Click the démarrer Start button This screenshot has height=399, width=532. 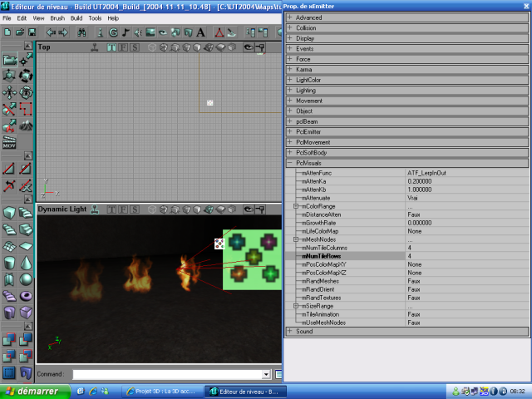tap(32, 391)
